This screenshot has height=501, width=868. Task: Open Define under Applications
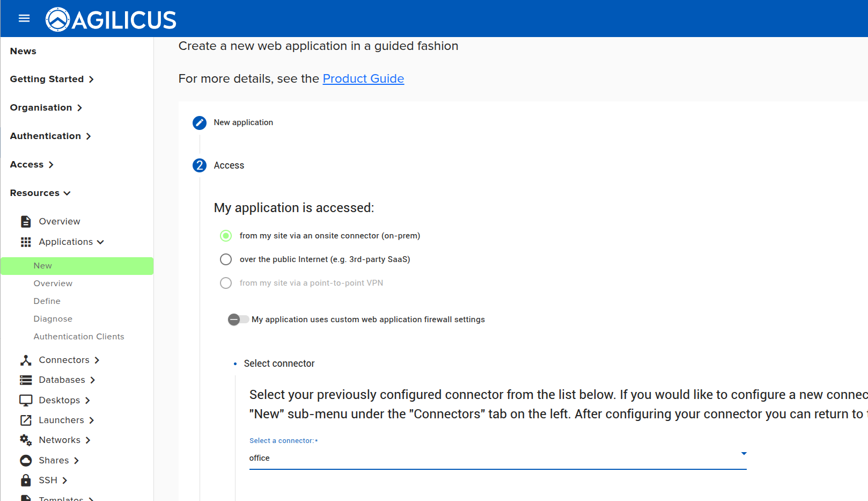(x=47, y=301)
